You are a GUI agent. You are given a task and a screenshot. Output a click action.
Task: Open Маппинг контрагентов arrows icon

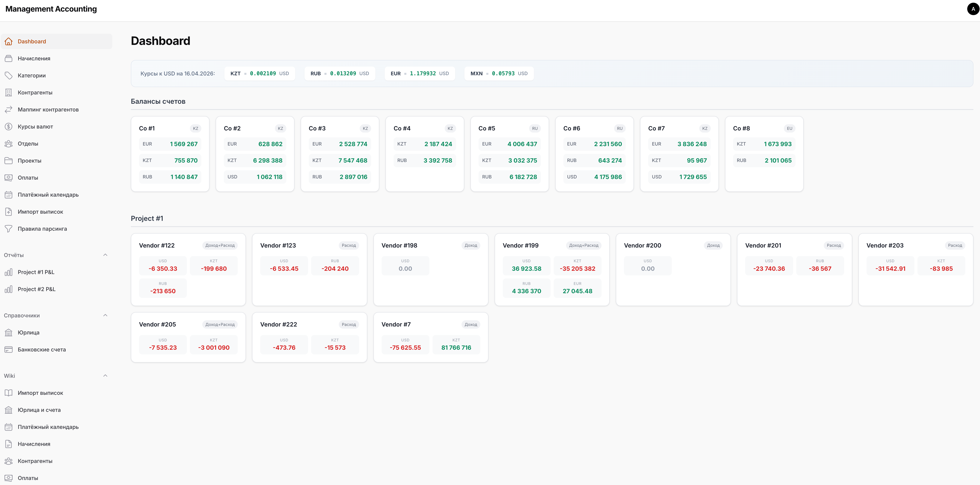(x=8, y=110)
